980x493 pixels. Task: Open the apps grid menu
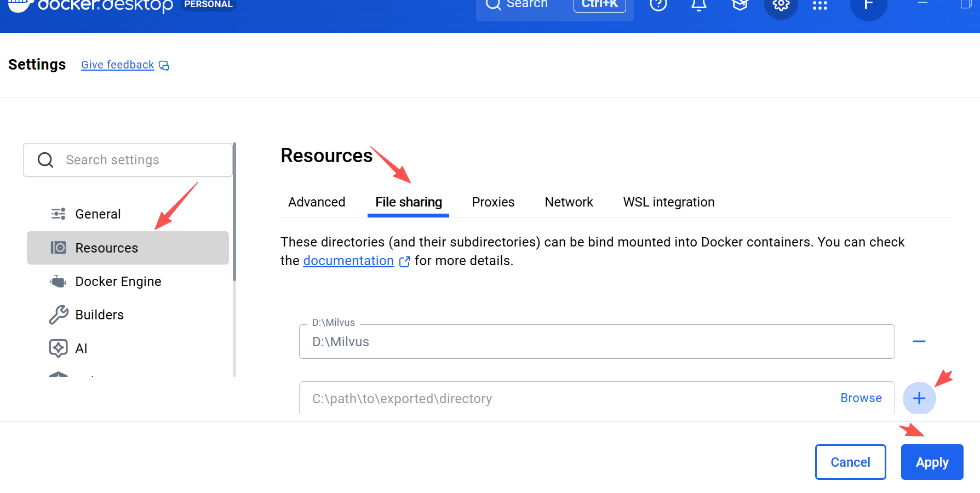pos(820,5)
